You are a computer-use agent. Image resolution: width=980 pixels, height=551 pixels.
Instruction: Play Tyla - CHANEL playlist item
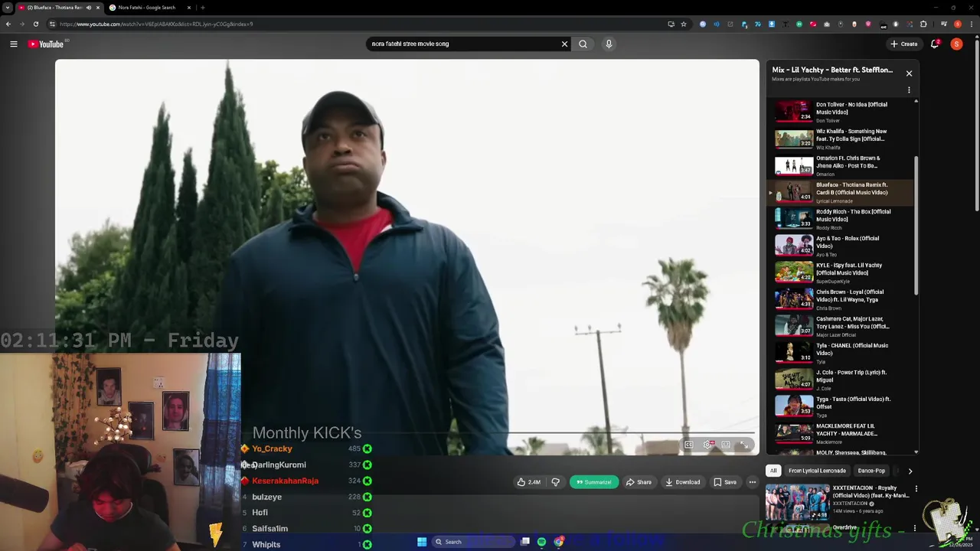point(841,353)
